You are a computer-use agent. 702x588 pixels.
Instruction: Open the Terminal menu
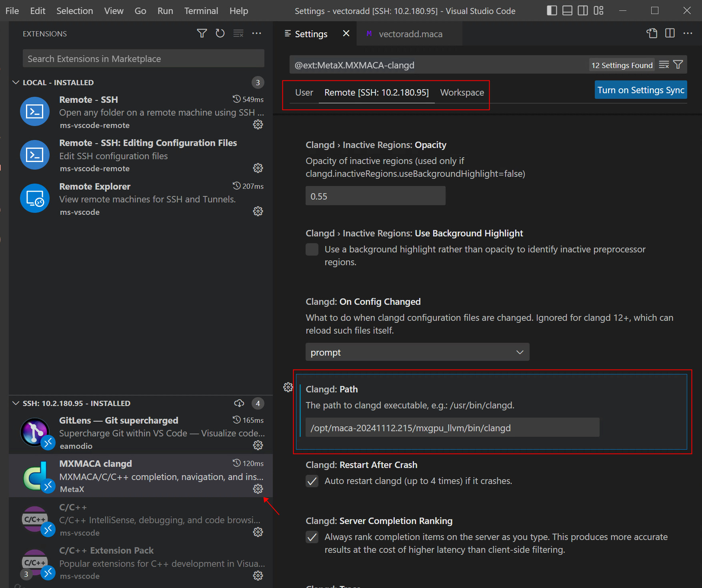point(201,11)
